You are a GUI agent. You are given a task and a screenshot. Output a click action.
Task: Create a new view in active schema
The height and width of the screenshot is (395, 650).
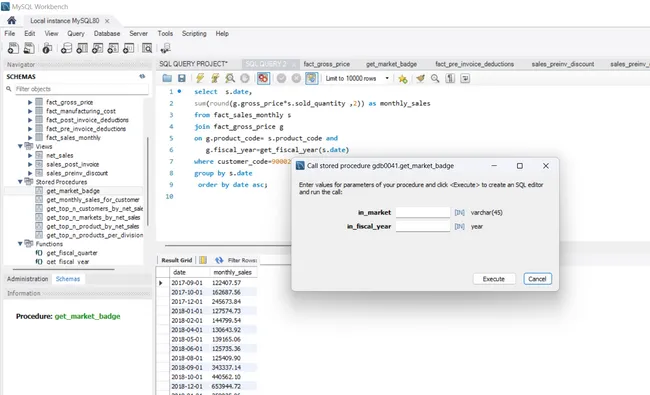coord(97,48)
